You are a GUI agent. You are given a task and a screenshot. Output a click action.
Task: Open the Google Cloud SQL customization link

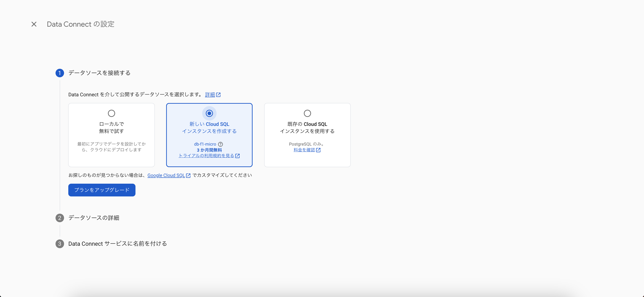(x=166, y=175)
